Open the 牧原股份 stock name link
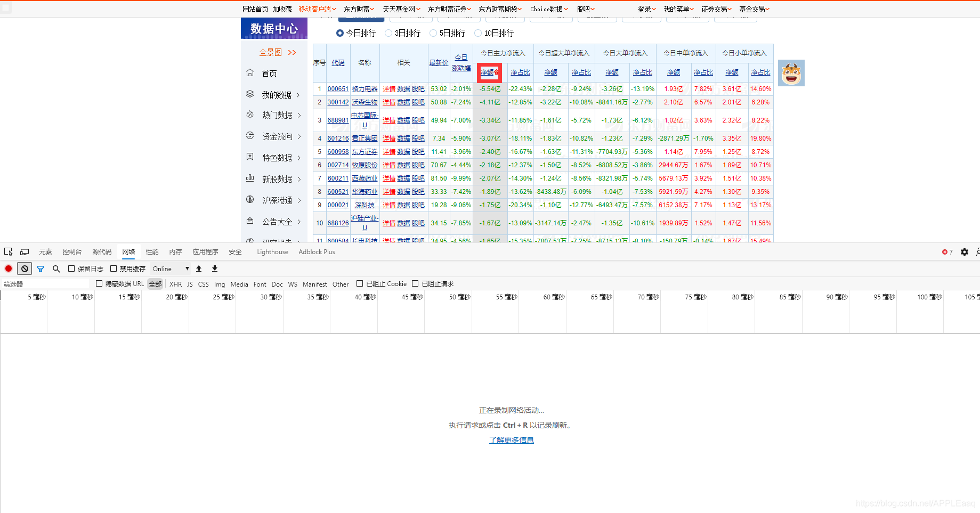Screen dimensions: 980x513 (x=365, y=165)
